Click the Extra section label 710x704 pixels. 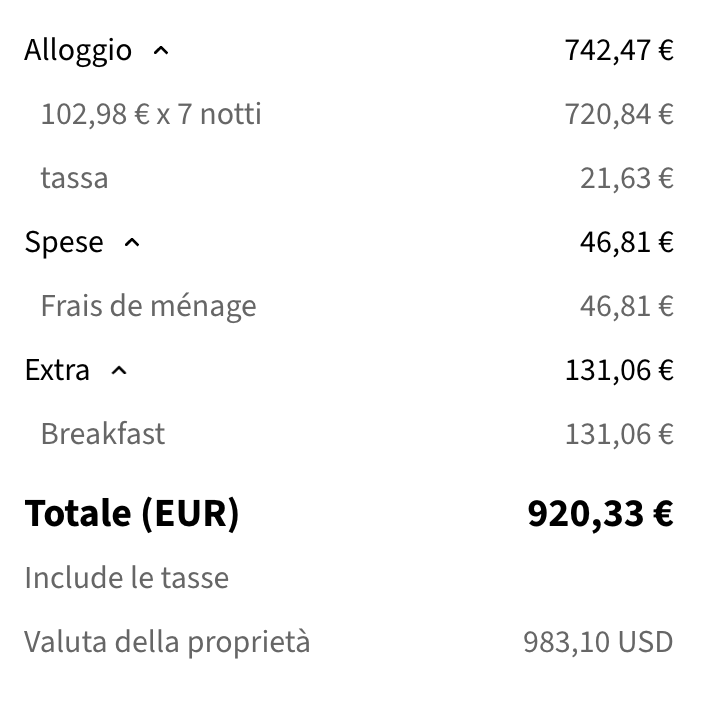tap(57, 370)
